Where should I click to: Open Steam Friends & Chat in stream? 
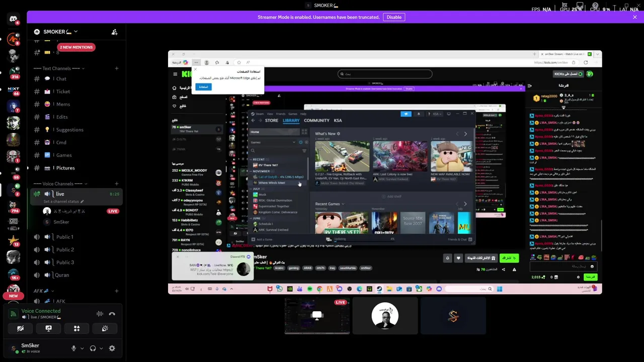pos(460,239)
